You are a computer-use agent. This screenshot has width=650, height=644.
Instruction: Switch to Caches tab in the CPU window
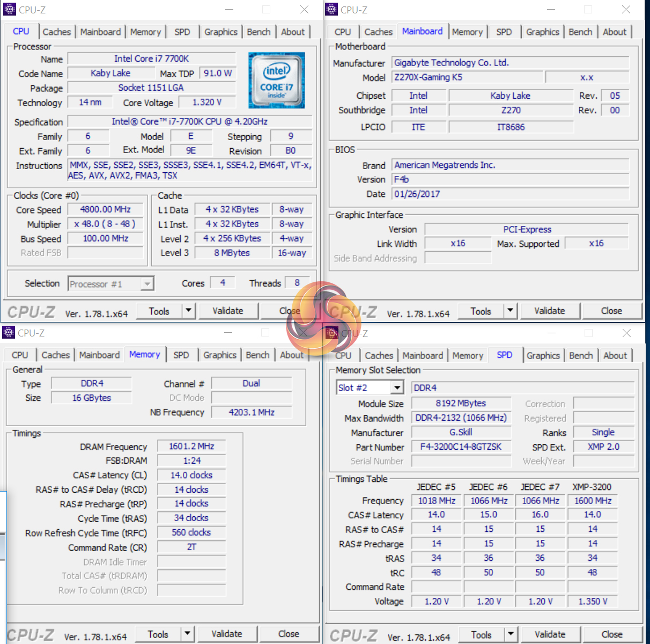point(57,32)
